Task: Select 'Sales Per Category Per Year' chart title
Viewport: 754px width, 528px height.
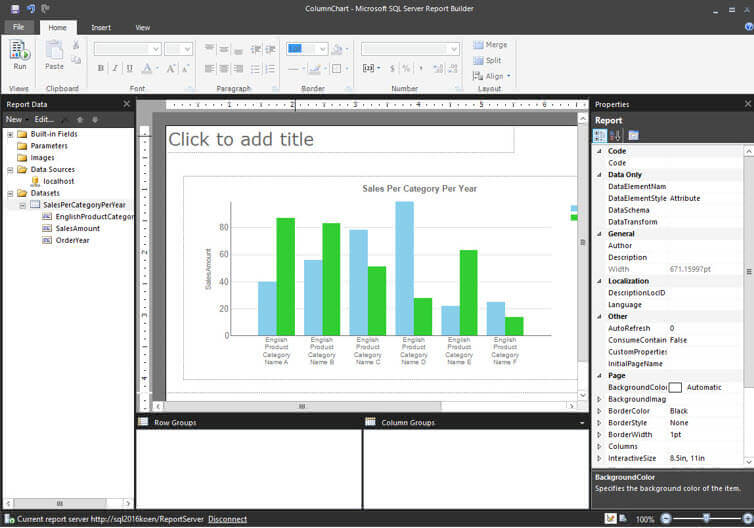Action: tap(419, 189)
